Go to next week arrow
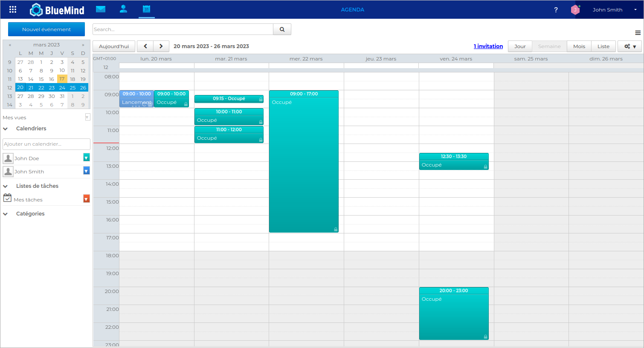Screen dimensions: 644x348 (161, 46)
